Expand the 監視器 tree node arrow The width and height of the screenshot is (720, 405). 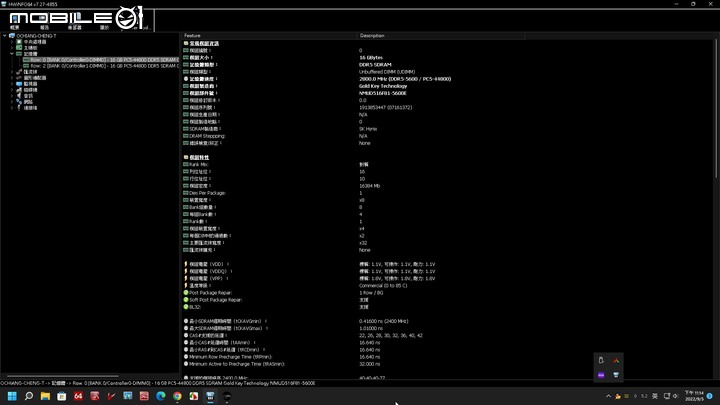point(12,84)
